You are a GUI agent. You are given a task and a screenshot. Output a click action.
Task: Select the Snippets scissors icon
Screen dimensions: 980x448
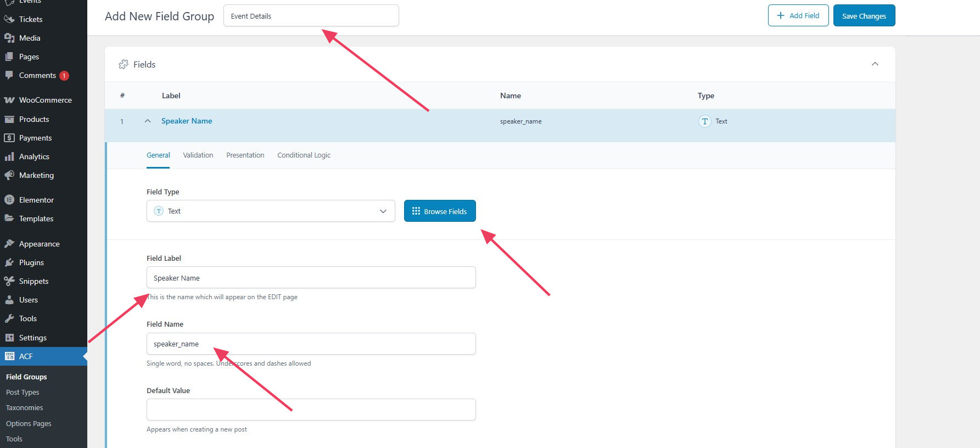(x=9, y=281)
